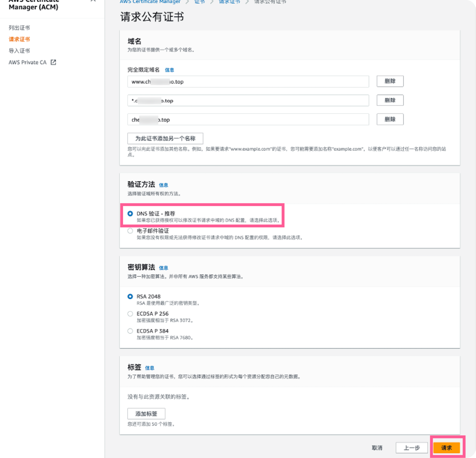Pick the ECDSA P 256 key algorithm

click(130, 314)
